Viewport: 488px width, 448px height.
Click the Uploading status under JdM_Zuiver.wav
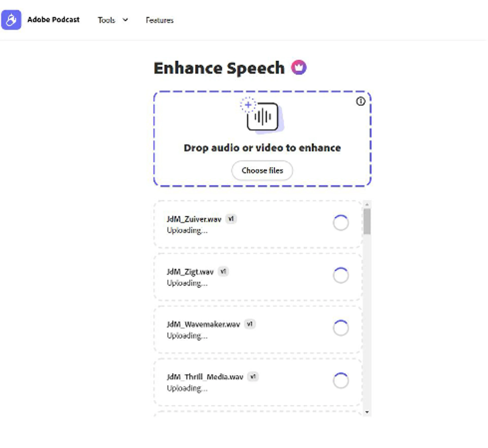tap(187, 230)
